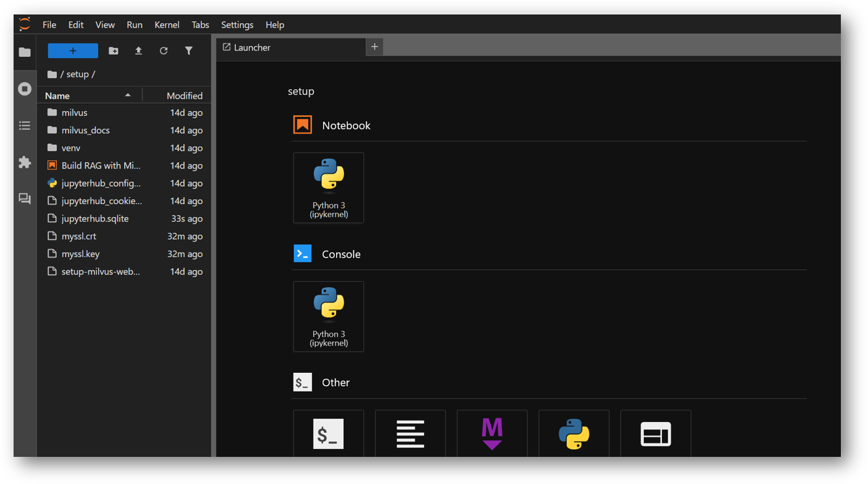Show the Table of Contents panel
Viewport: 868px width, 484px height.
point(25,125)
